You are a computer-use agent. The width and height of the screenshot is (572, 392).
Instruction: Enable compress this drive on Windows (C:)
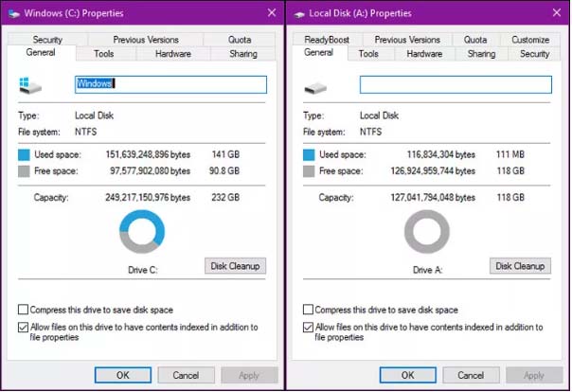point(23,310)
